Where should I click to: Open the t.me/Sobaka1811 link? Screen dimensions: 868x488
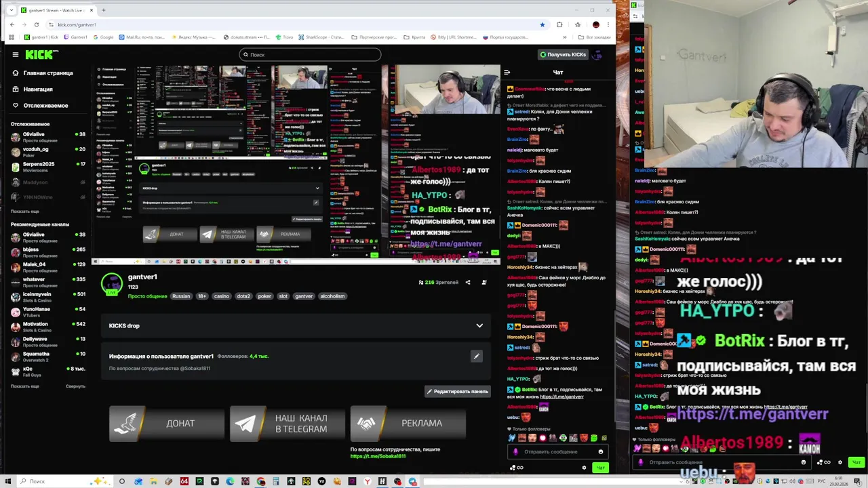(x=378, y=456)
